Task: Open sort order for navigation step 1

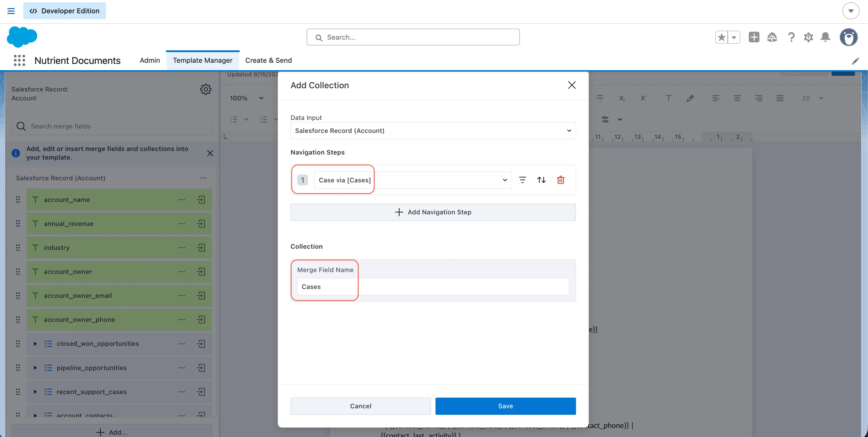Action: click(x=541, y=180)
